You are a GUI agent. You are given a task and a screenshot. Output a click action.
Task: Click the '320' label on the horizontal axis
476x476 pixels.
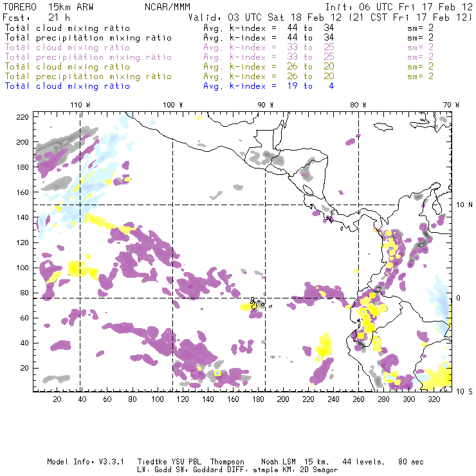(x=434, y=399)
